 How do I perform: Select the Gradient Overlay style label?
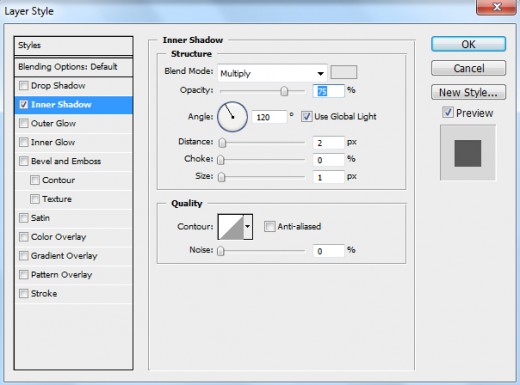(x=64, y=256)
